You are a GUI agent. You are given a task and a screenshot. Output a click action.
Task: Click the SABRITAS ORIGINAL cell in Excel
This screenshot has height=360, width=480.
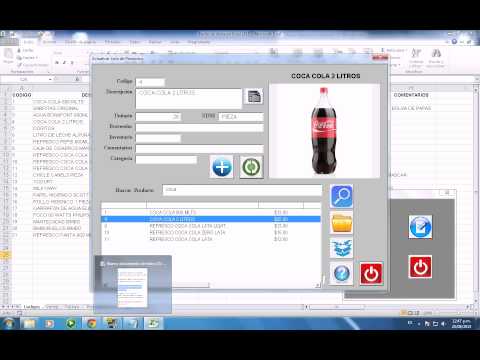(x=56, y=108)
